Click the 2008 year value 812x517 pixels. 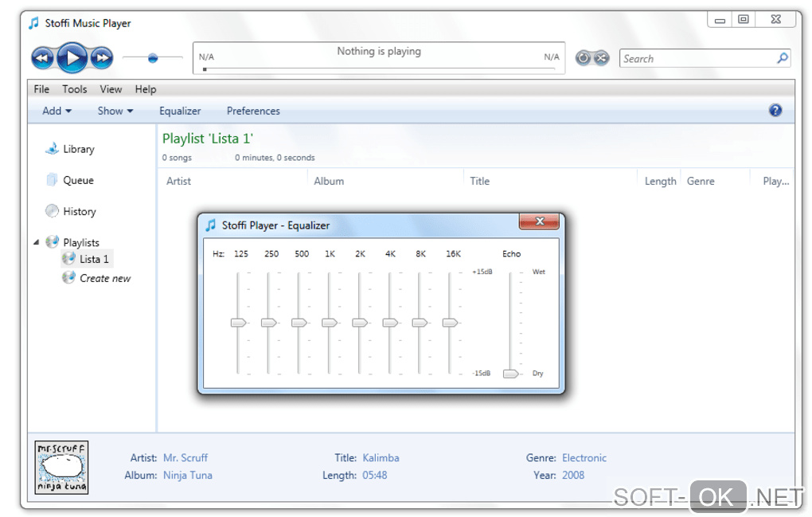572,475
